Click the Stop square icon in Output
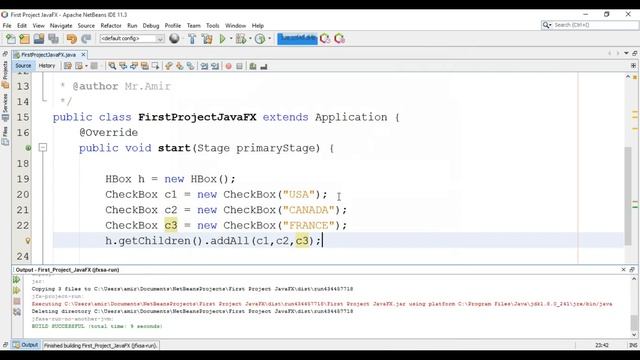This screenshot has width=640, height=360. pos(17,301)
